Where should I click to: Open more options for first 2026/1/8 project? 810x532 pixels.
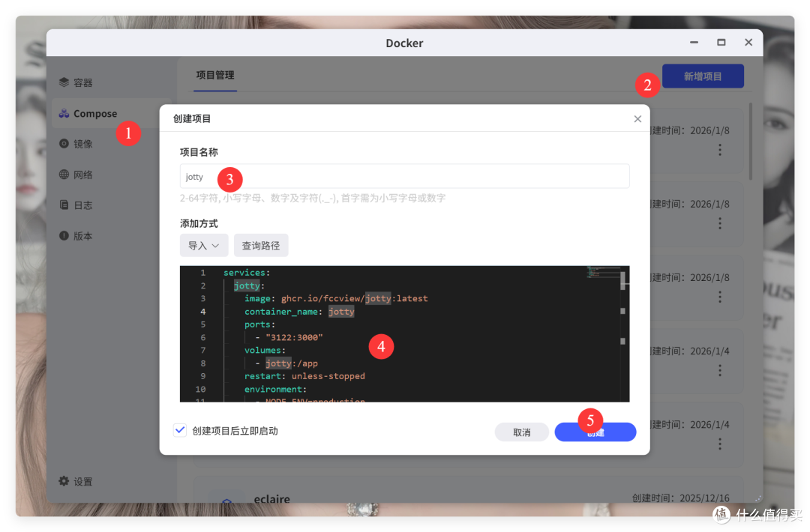[719, 150]
